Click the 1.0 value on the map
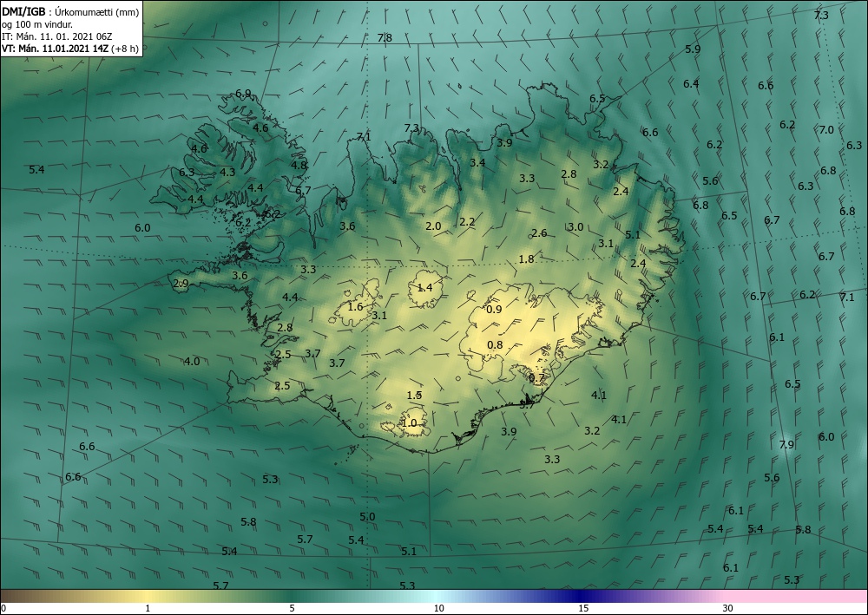The width and height of the screenshot is (868, 615). (x=409, y=423)
